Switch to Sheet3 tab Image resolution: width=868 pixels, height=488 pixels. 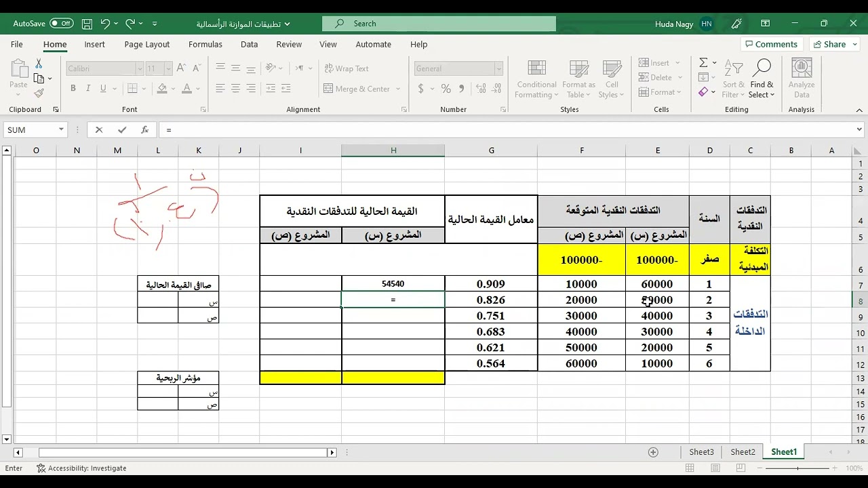pyautogui.click(x=701, y=452)
